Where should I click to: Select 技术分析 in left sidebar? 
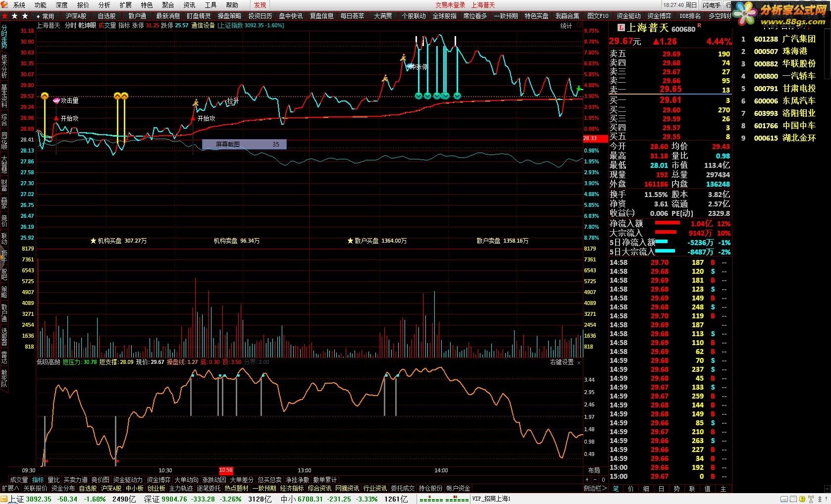click(4, 65)
